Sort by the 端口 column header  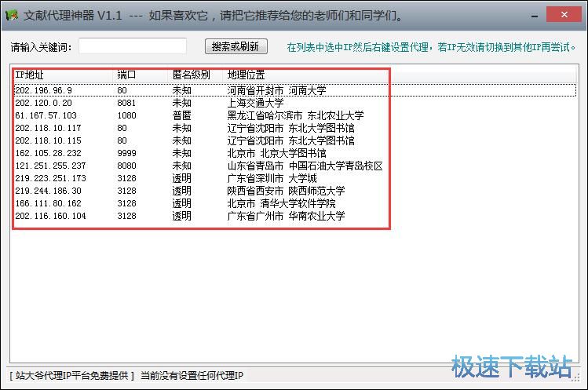141,75
